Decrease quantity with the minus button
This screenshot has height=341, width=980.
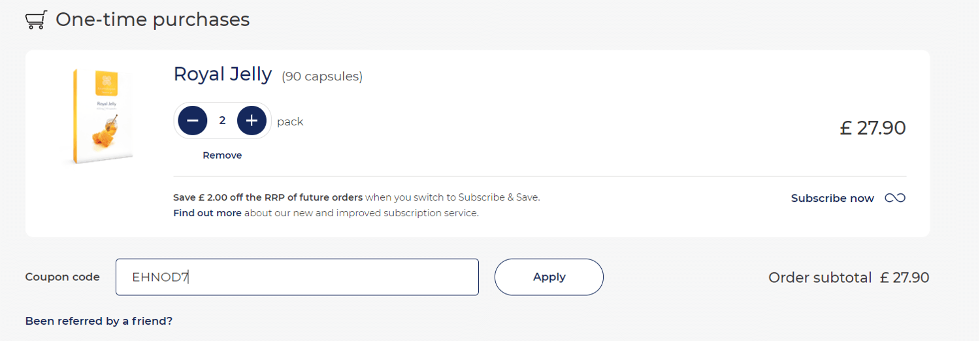193,120
